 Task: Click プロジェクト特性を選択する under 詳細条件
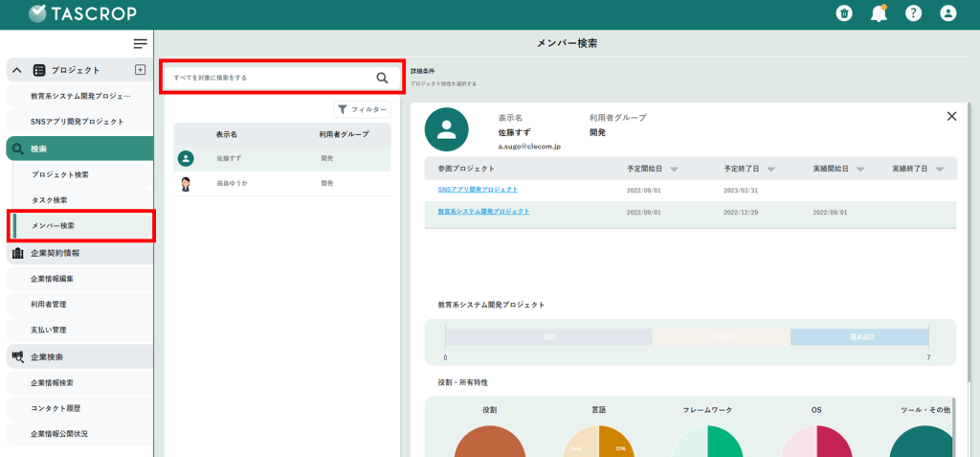pos(443,84)
